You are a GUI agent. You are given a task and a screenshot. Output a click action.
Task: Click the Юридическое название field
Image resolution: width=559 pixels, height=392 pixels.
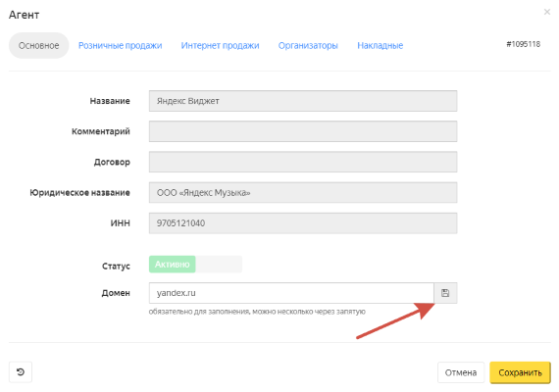[x=303, y=192]
